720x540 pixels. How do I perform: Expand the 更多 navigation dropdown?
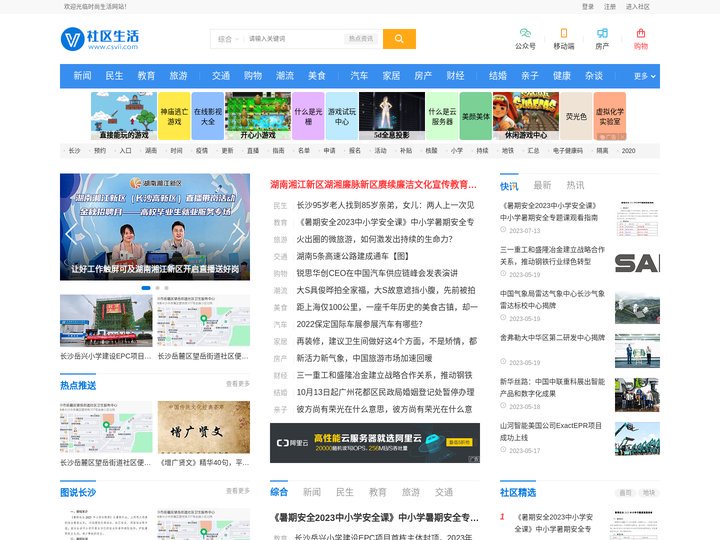[644, 76]
